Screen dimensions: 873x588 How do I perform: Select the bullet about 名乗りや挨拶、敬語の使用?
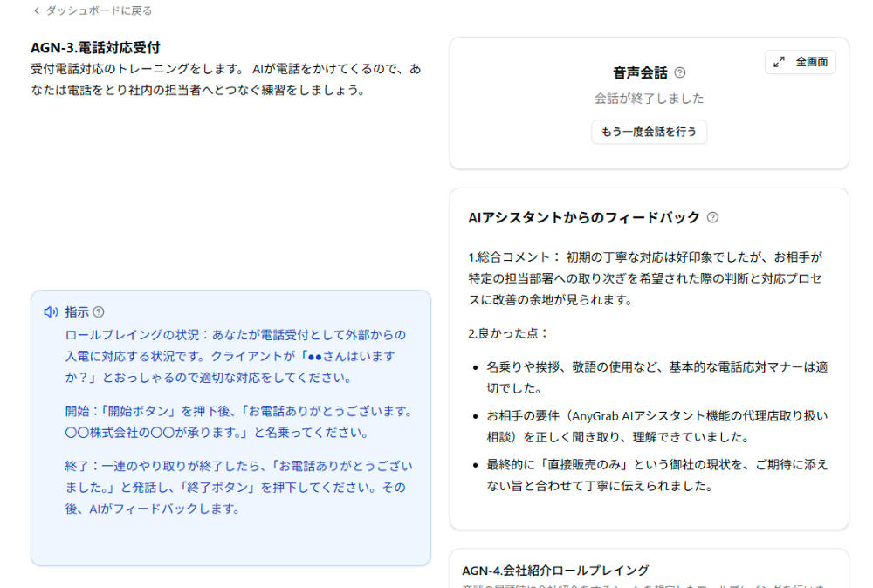(x=657, y=377)
